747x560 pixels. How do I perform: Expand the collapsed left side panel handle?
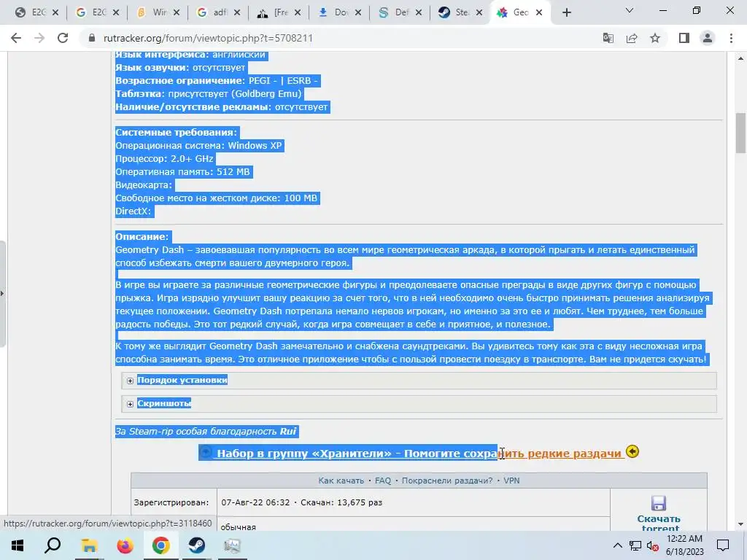2,294
